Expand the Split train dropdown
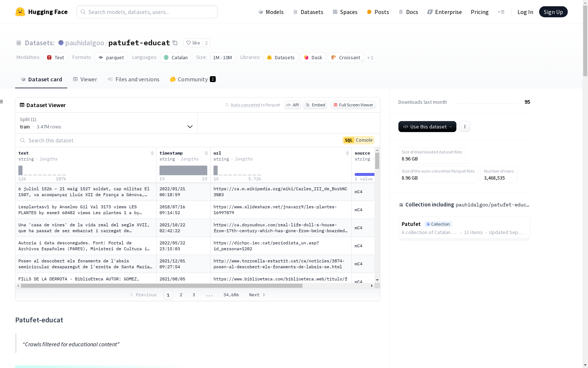The width and height of the screenshot is (588, 368). (106, 123)
